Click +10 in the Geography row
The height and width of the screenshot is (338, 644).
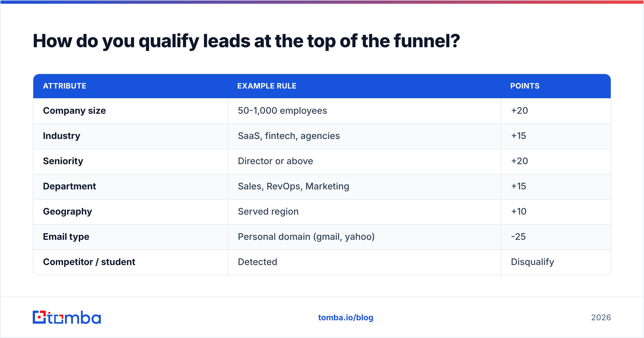pos(519,212)
